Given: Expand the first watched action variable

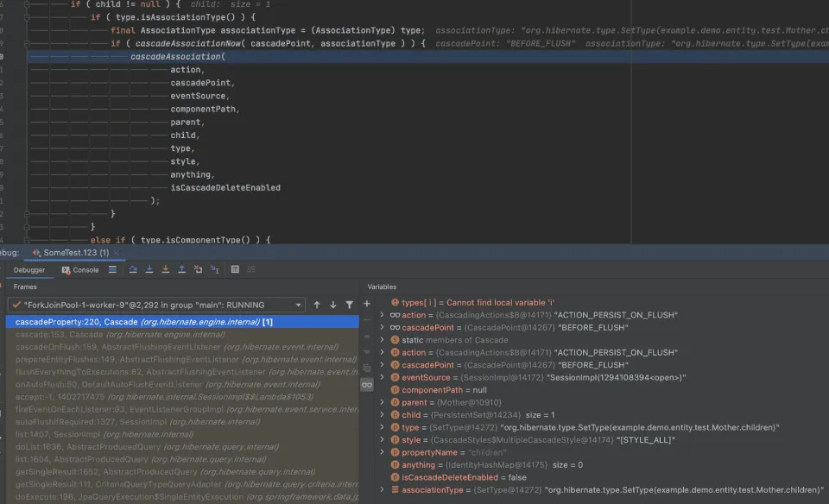Looking at the screenshot, I should coord(383,315).
